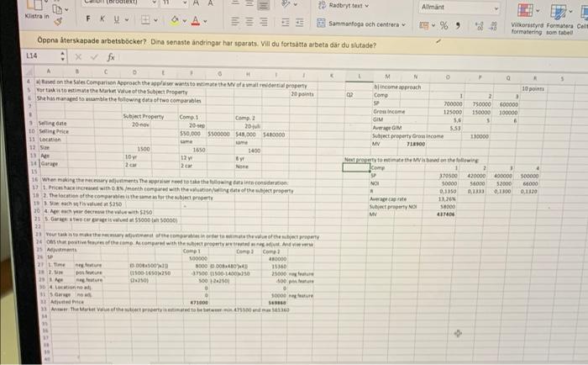
Task: Click the Klistra in paste button
Action: click(x=36, y=10)
